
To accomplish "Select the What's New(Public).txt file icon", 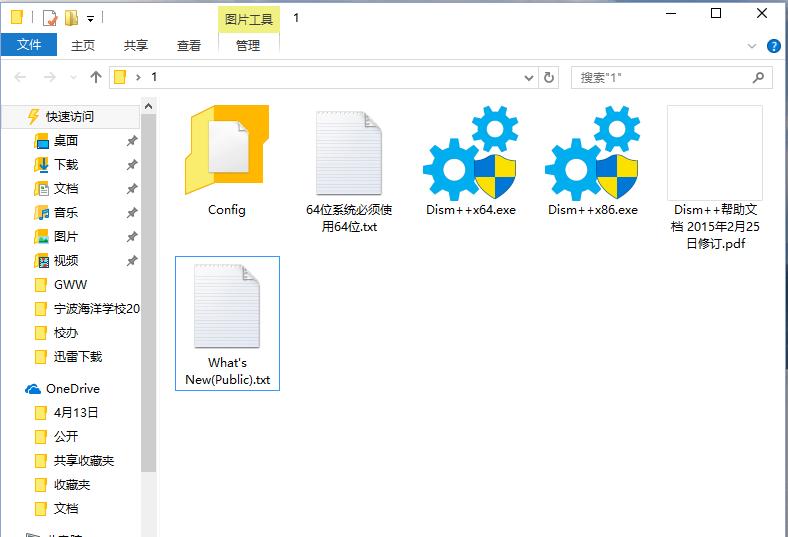I will pos(227,306).
